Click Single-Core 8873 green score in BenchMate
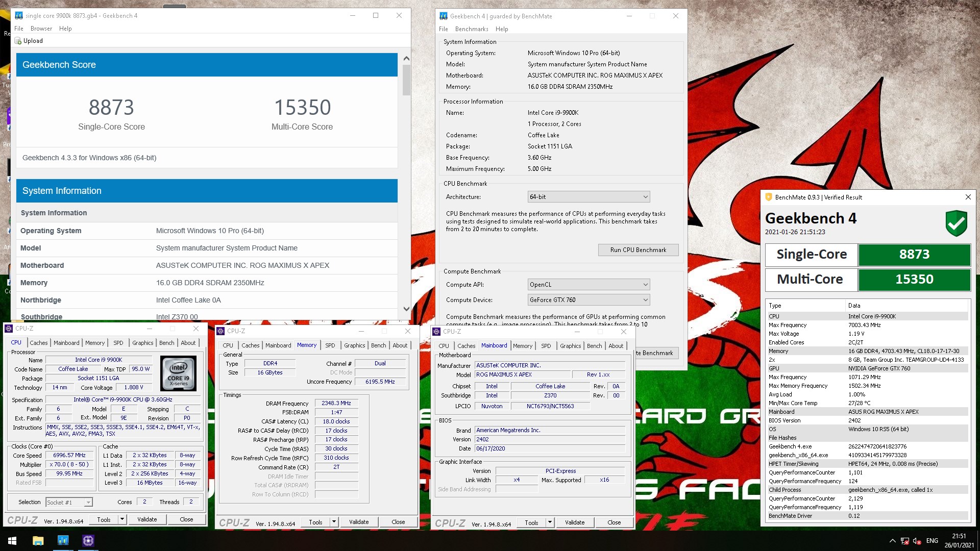The image size is (980, 551). pos(914,255)
